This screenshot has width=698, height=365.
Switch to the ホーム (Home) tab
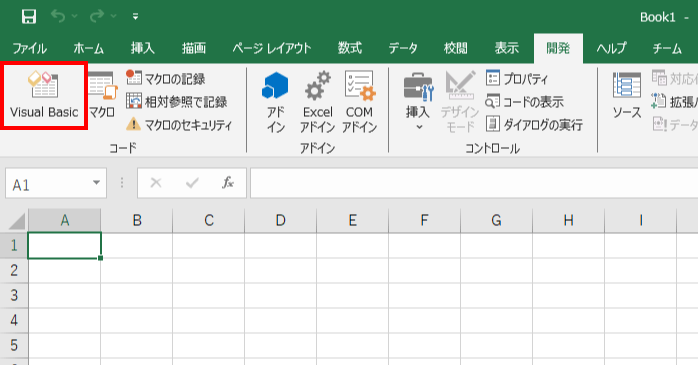click(x=89, y=48)
